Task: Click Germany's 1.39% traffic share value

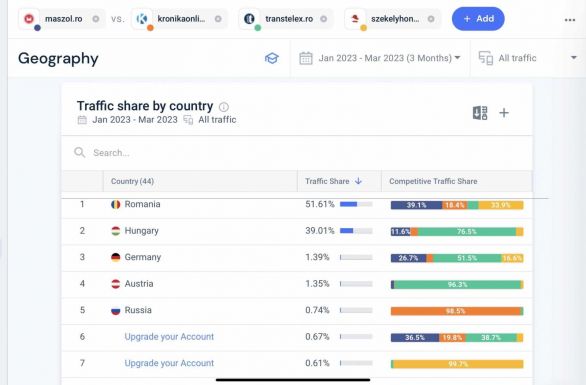Action: [x=317, y=257]
